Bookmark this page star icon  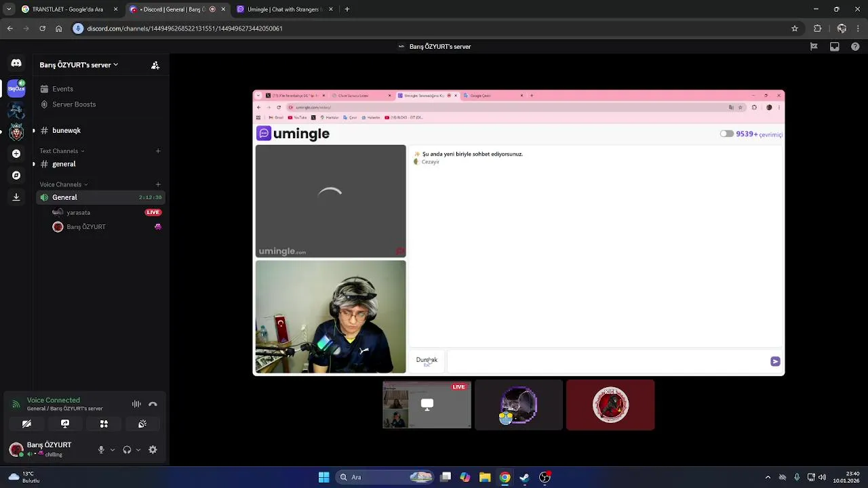coord(795,28)
